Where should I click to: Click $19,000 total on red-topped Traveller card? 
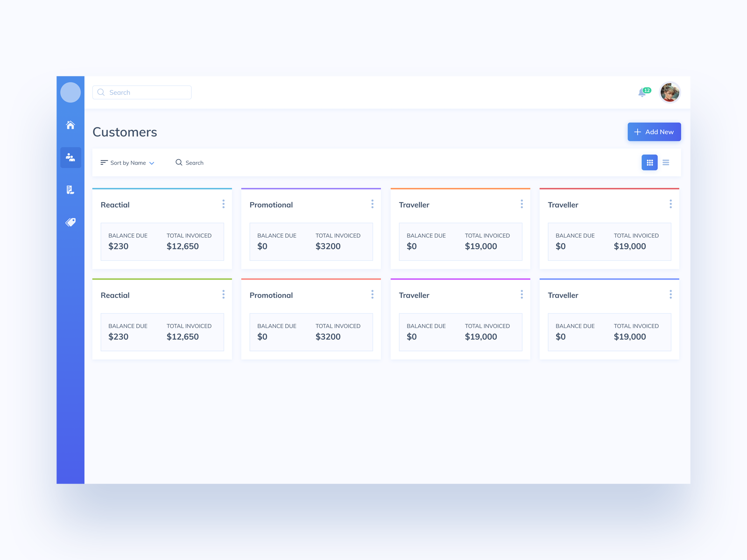pyautogui.click(x=630, y=246)
